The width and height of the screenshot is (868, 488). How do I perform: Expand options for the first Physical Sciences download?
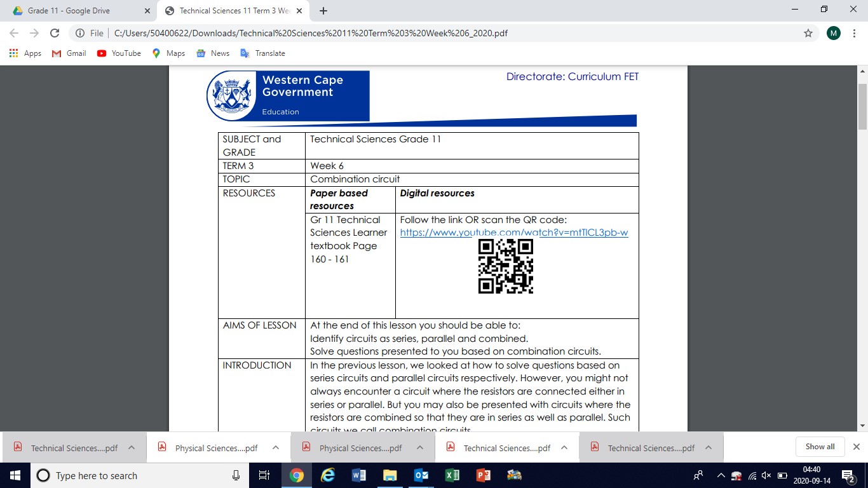coord(276,448)
